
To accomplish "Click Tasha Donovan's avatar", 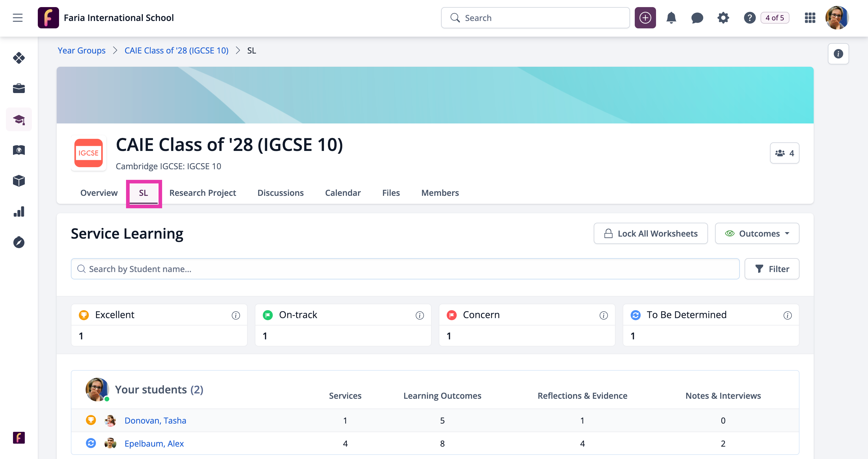I will (x=110, y=420).
